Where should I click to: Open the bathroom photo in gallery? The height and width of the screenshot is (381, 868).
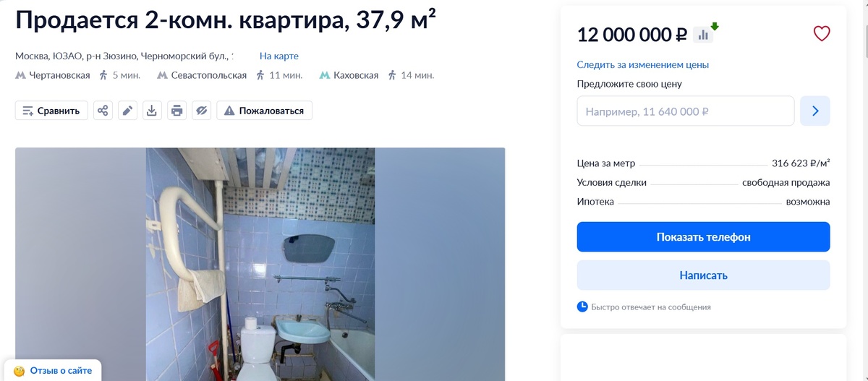[260, 264]
